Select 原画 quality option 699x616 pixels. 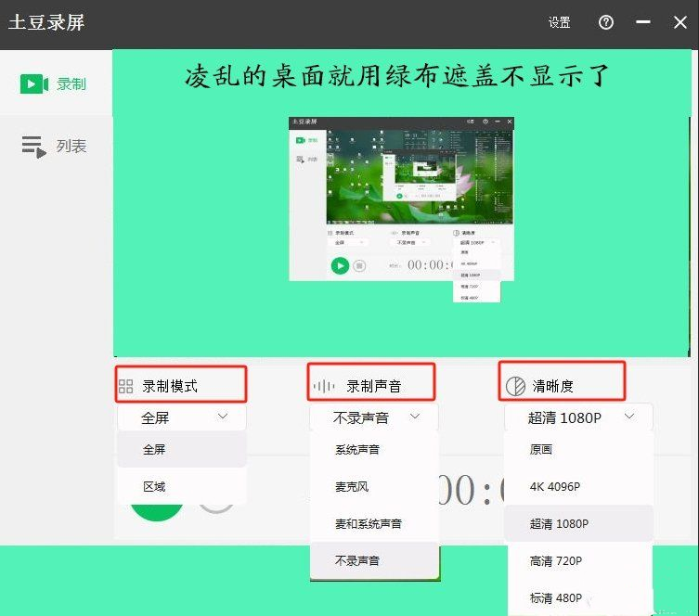click(x=579, y=449)
